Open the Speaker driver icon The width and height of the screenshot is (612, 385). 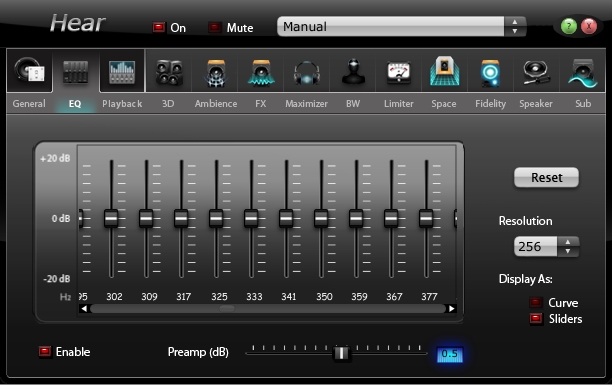coord(536,73)
